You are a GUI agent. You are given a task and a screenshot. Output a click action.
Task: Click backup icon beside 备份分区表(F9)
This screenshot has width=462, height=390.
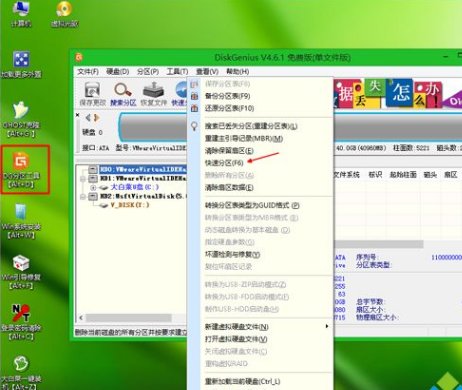[194, 96]
